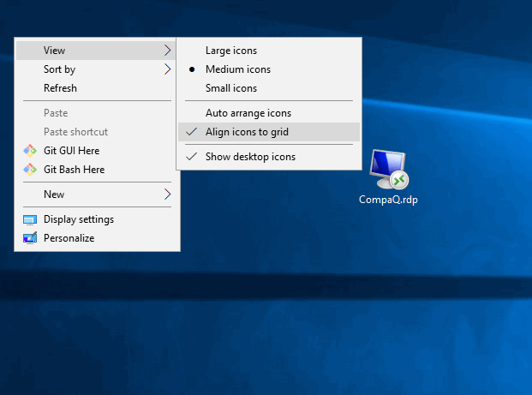
Task: Click the Git GUI Here icon
Action: [x=30, y=151]
